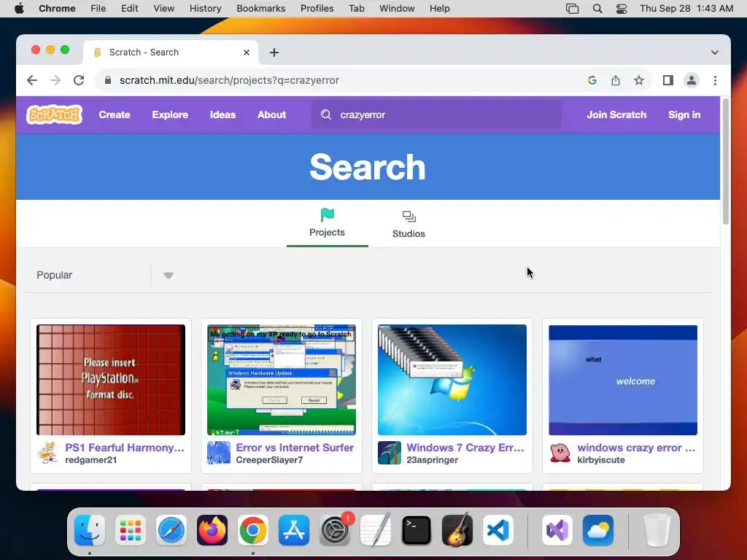This screenshot has height=560, width=747.
Task: Open Create in Scratch navbar
Action: click(115, 114)
